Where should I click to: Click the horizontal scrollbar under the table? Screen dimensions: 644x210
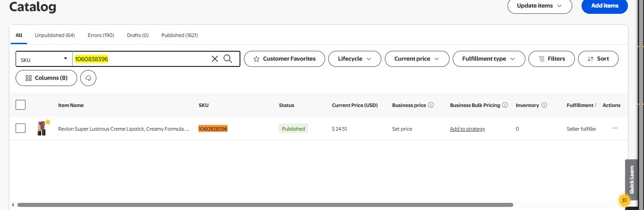point(265,205)
